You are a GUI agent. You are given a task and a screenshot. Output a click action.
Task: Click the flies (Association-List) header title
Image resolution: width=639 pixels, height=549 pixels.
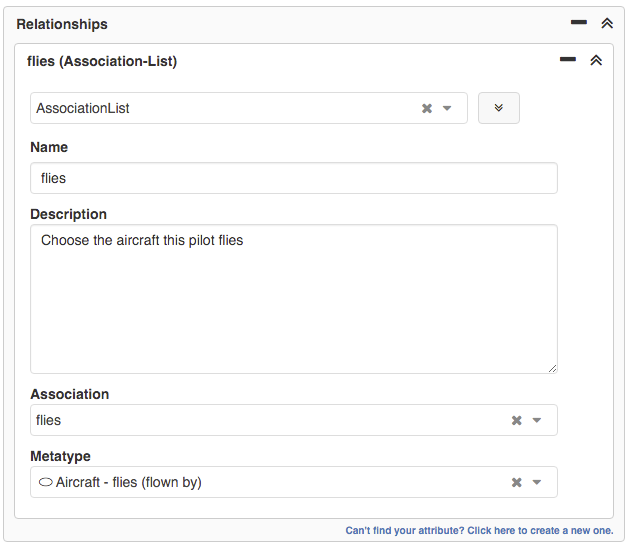[x=102, y=61]
